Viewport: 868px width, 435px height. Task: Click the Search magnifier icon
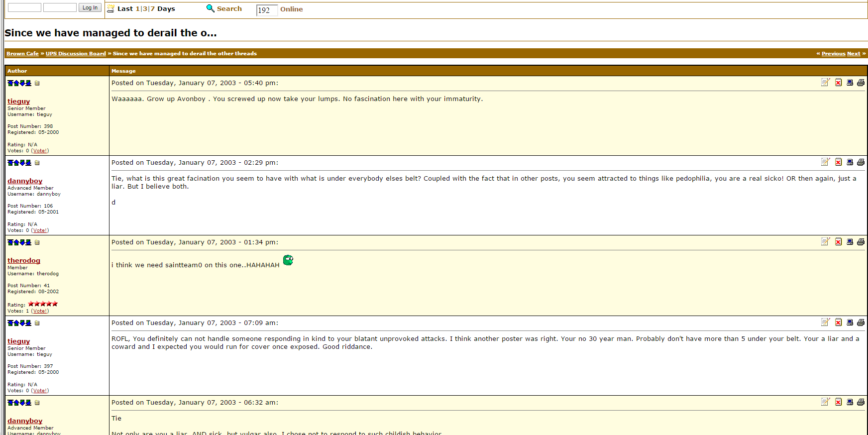pyautogui.click(x=211, y=8)
